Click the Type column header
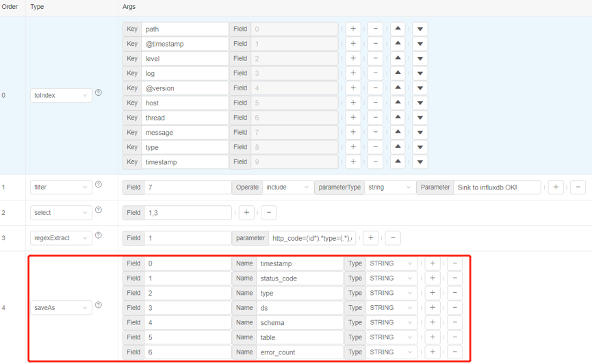592x364 pixels. (37, 6)
